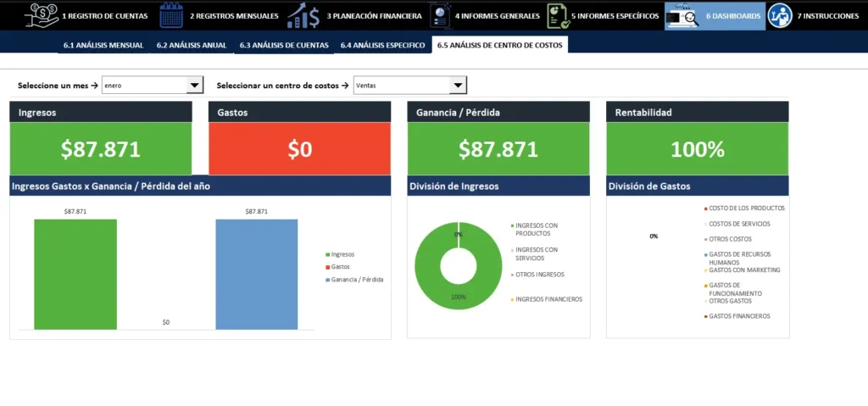The width and height of the screenshot is (868, 406).
Task: Go to 6.4 Análisis Específico tab
Action: point(382,45)
